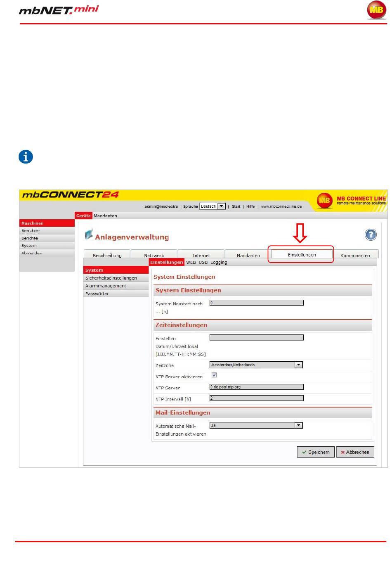The image size is (392, 569).
Task: Open System in main sidebar
Action: (x=47, y=245)
